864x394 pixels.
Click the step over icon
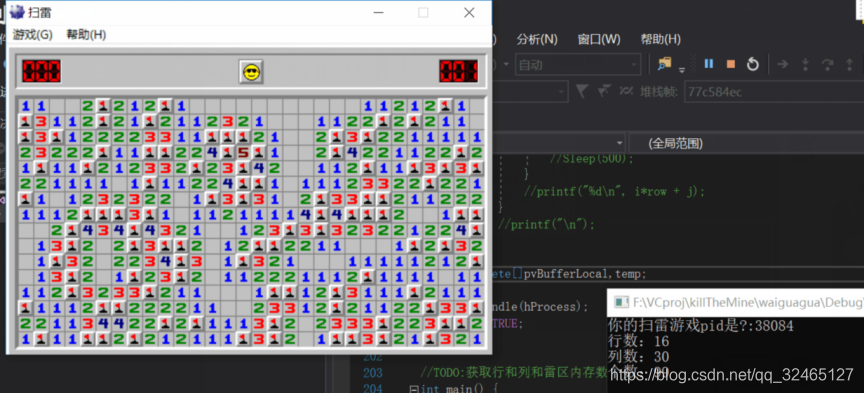(827, 64)
